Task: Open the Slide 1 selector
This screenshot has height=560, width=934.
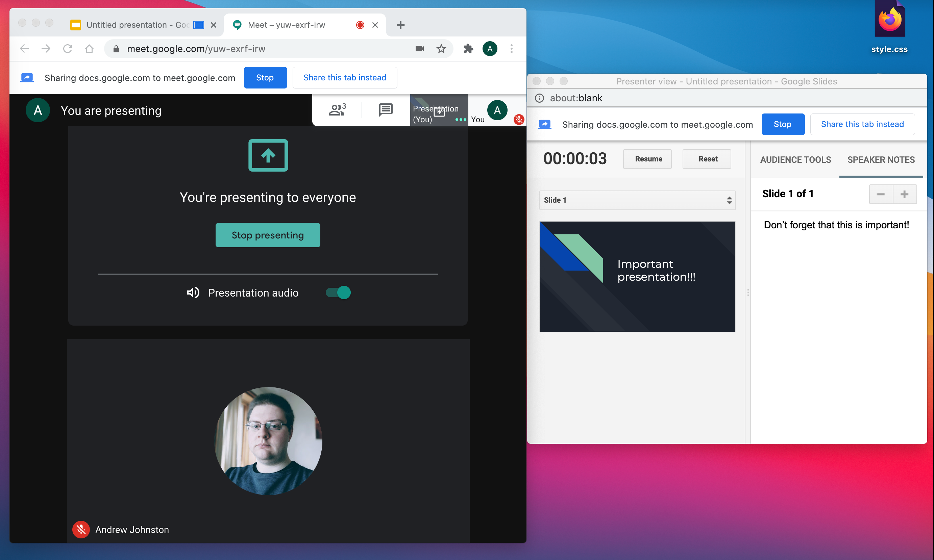Action: pyautogui.click(x=637, y=200)
